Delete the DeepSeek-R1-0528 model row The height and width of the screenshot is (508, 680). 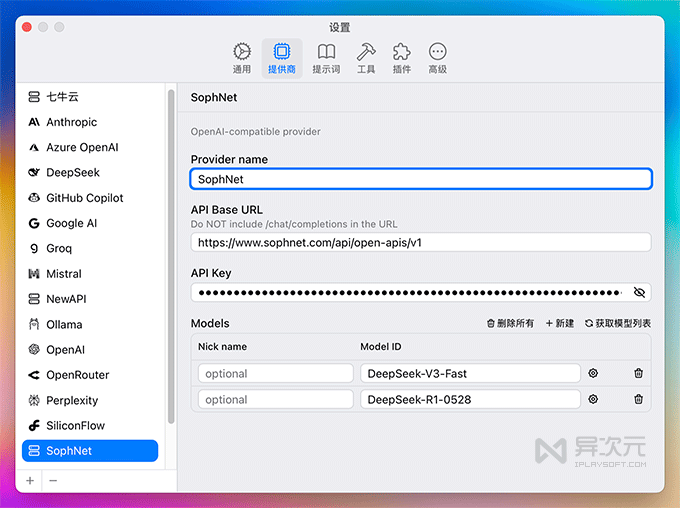(x=638, y=399)
